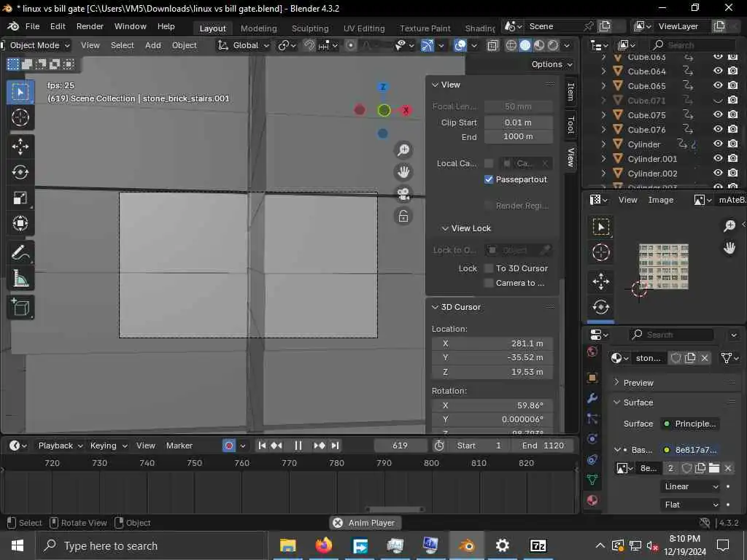The height and width of the screenshot is (560, 747).
Task: Select the Select Box tool
Action: [x=20, y=92]
